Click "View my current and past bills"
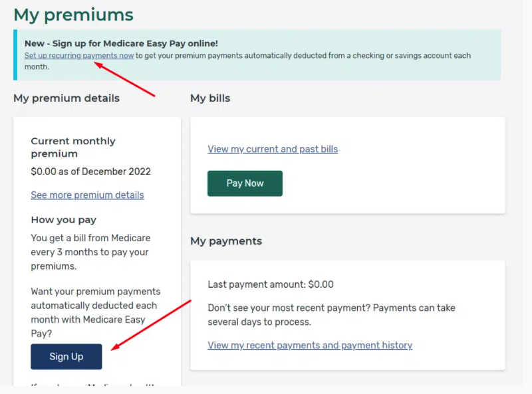The image size is (532, 394). coord(273,149)
